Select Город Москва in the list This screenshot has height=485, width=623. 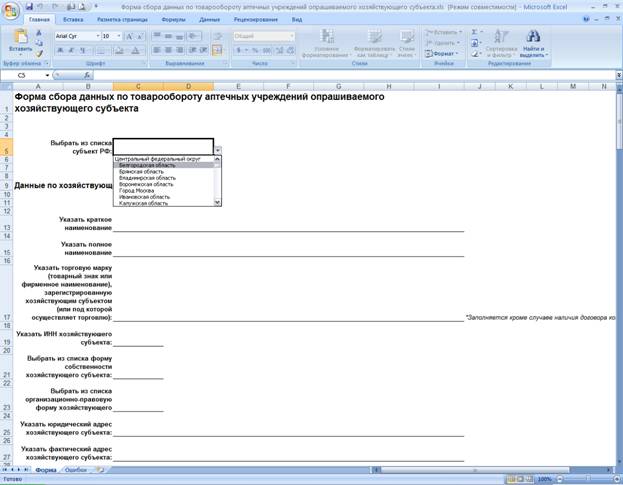tap(136, 191)
